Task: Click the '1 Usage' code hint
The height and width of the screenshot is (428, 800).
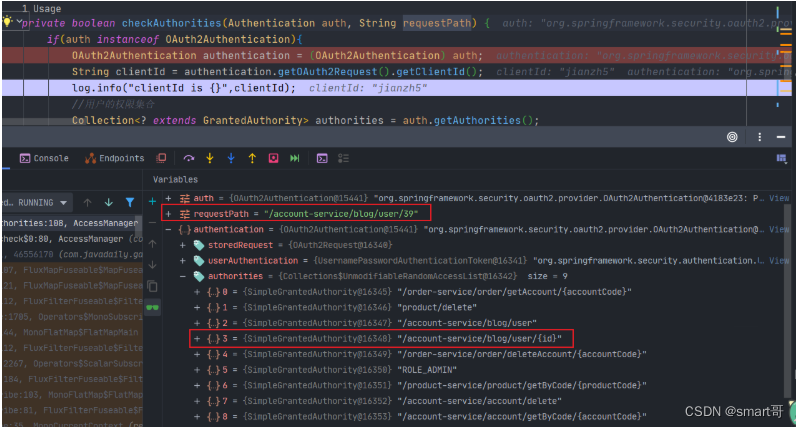Action: tap(41, 9)
